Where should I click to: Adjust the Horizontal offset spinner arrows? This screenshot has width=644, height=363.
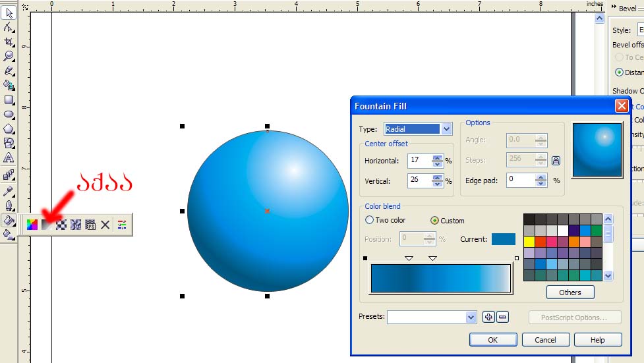[x=438, y=161]
